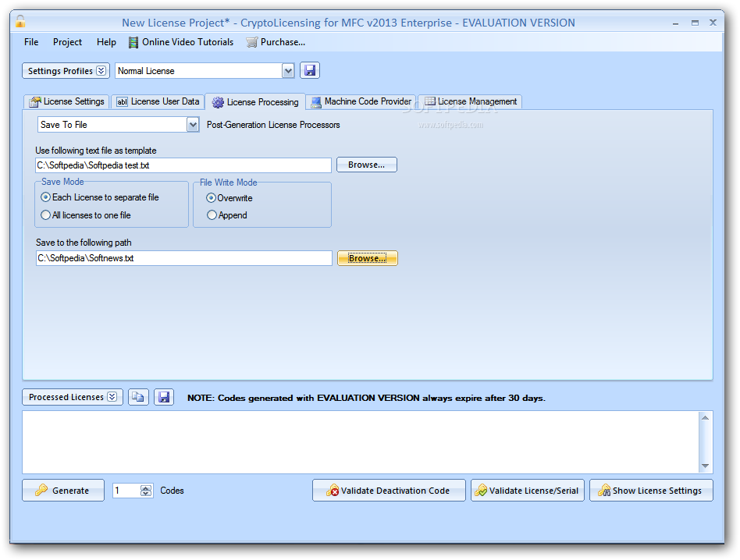Open the Normal License profile combo box arrow
The width and height of the screenshot is (740, 560).
[x=288, y=71]
